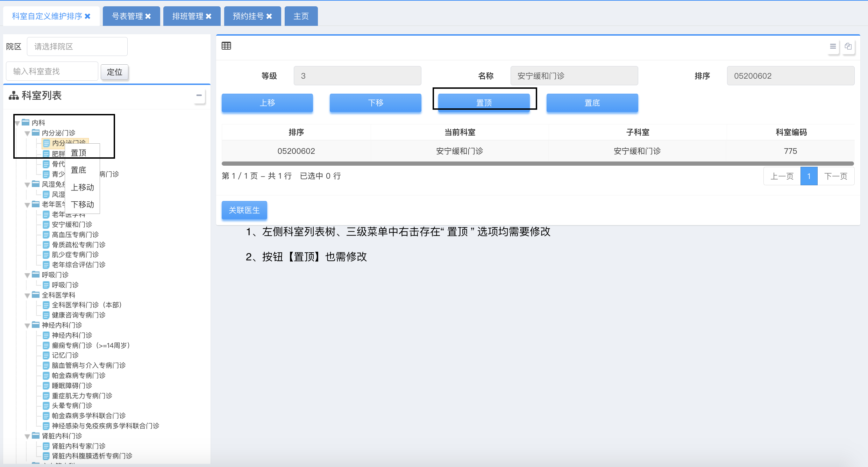Close the 预约挂号 tab using X icon

pyautogui.click(x=269, y=16)
